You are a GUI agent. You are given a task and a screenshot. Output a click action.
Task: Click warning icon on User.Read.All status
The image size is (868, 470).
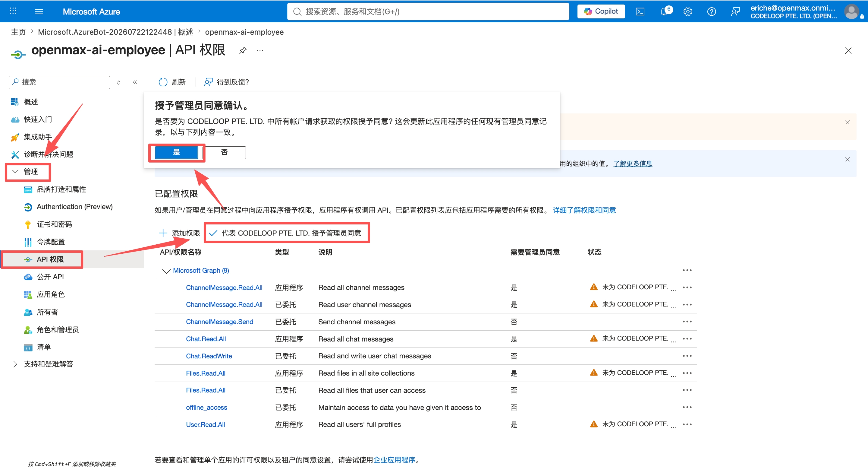click(594, 424)
